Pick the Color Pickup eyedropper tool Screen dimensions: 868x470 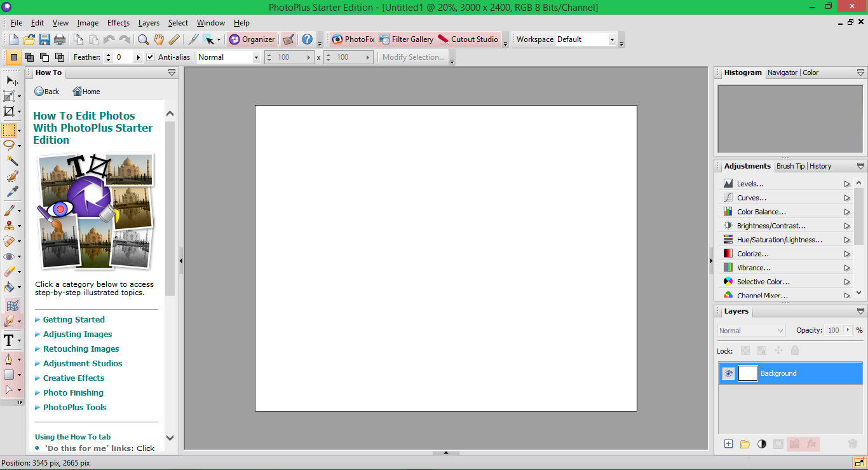[11, 192]
